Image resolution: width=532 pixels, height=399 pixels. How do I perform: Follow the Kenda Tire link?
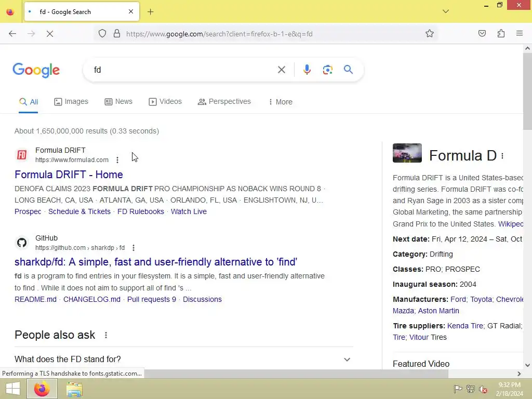(465, 326)
